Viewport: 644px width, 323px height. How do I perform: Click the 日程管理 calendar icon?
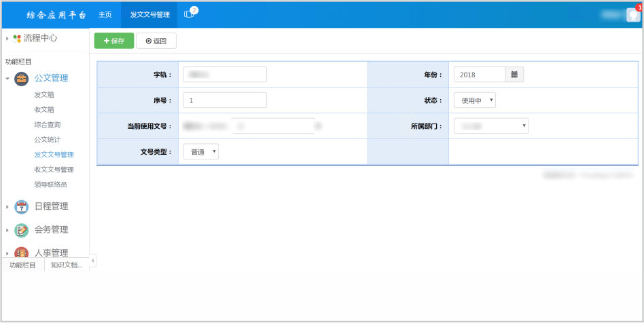tap(21, 207)
